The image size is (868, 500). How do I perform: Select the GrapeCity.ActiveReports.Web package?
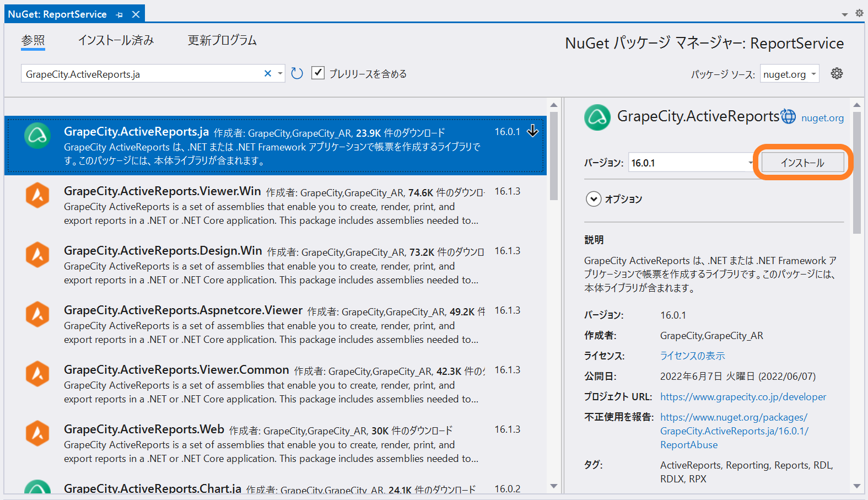pos(275,443)
